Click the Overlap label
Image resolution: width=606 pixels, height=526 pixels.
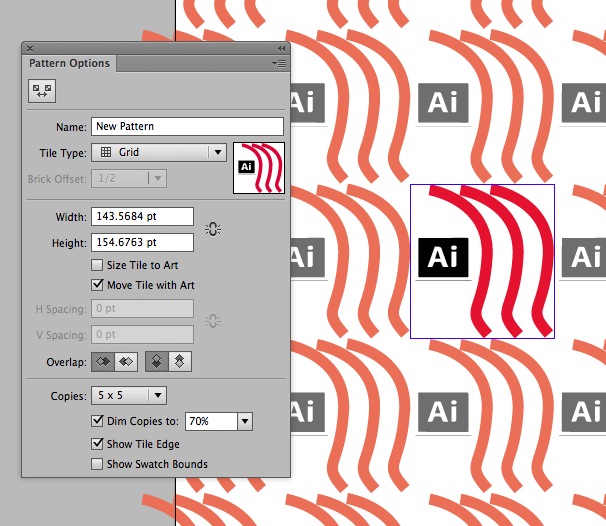point(66,363)
